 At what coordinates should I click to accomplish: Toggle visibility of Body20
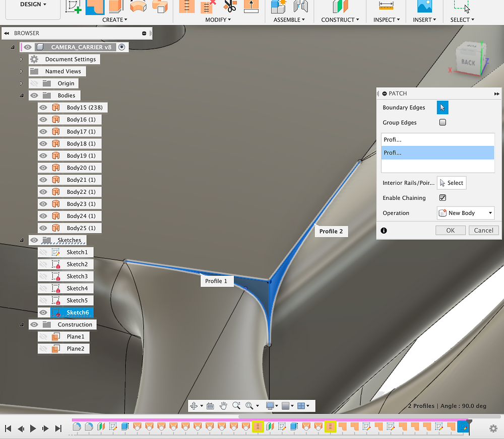pyautogui.click(x=43, y=168)
